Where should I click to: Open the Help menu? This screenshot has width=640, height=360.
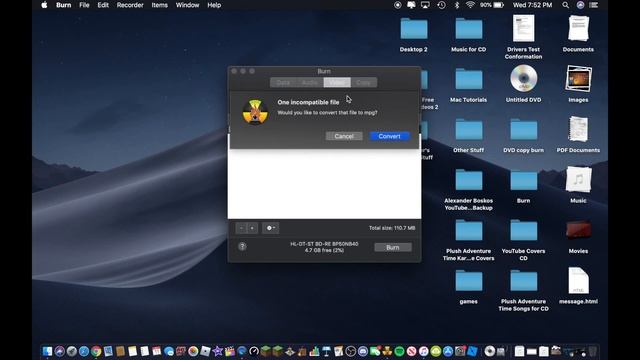click(214, 5)
